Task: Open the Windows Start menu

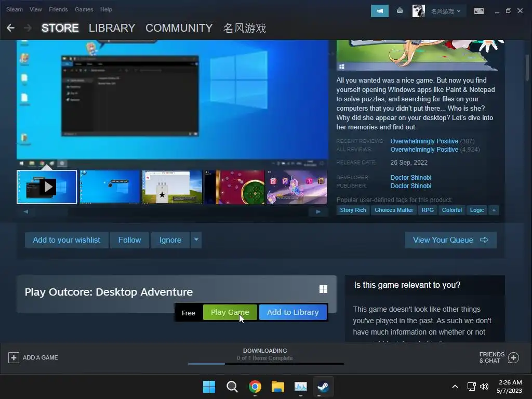Action: [209, 387]
